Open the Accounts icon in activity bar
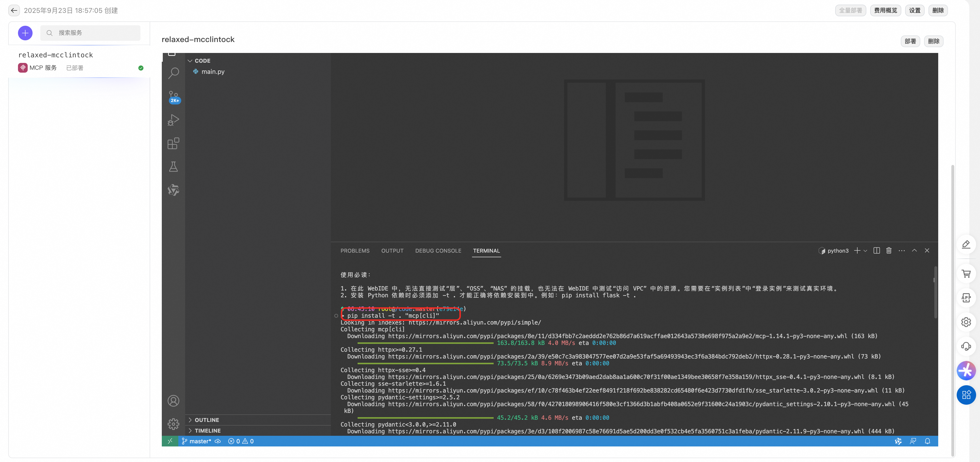 [x=173, y=401]
